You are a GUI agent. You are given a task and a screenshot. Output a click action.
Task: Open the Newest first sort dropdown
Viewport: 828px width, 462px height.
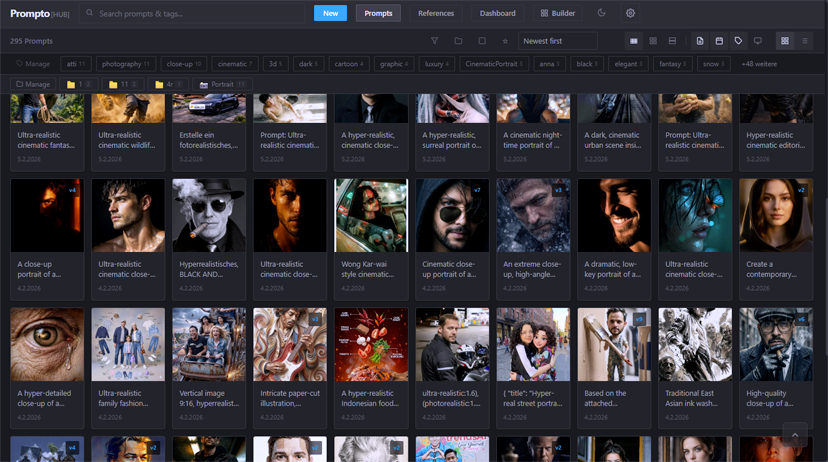pos(558,41)
